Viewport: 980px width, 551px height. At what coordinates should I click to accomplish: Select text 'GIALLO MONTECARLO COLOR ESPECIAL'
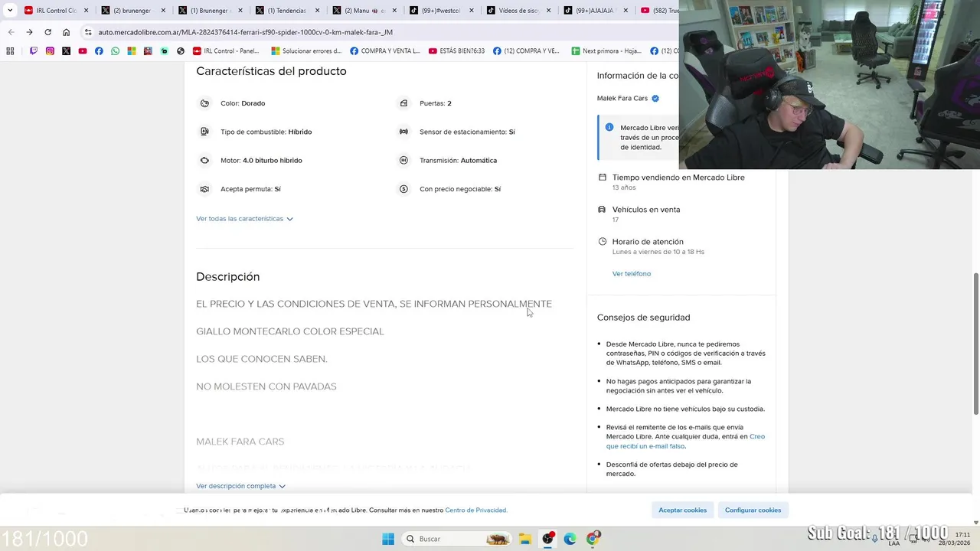(290, 331)
